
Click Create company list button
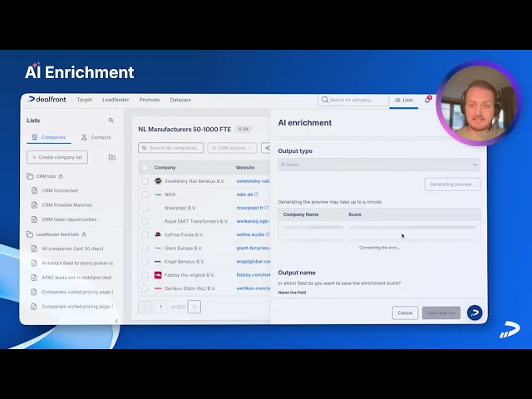click(x=57, y=157)
